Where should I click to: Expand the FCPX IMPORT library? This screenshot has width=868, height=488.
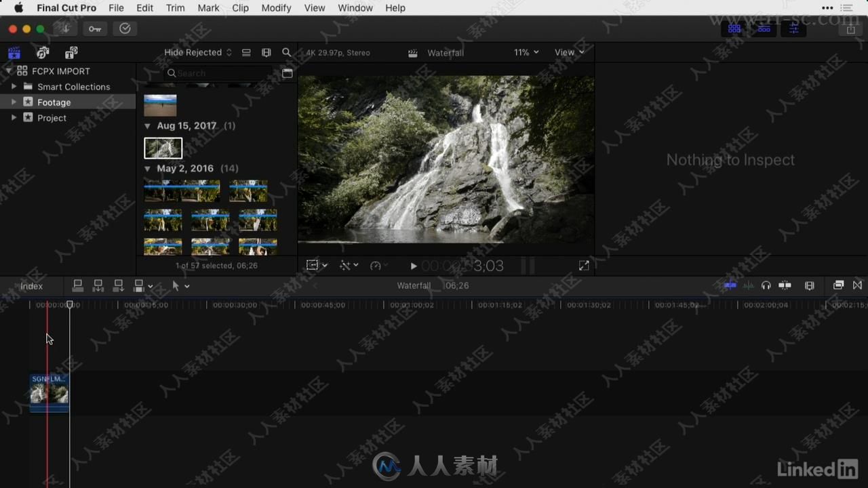point(9,71)
